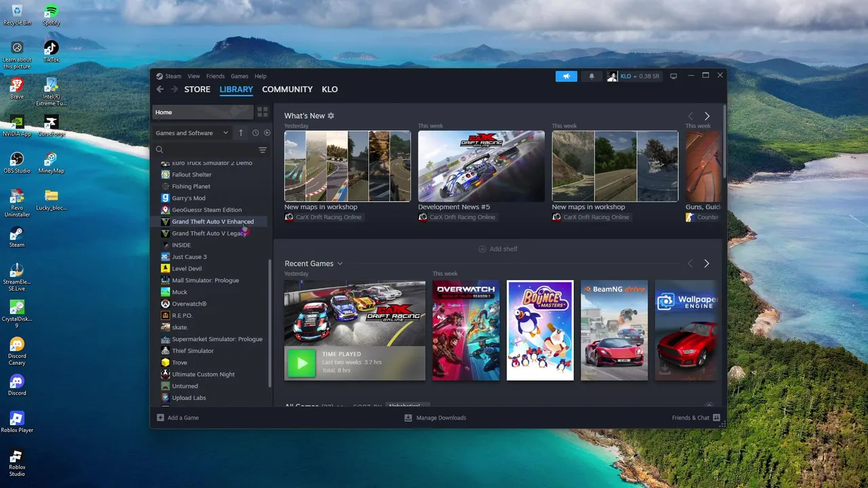868x488 pixels.
Task: Show next What's New items arrow
Action: point(707,117)
